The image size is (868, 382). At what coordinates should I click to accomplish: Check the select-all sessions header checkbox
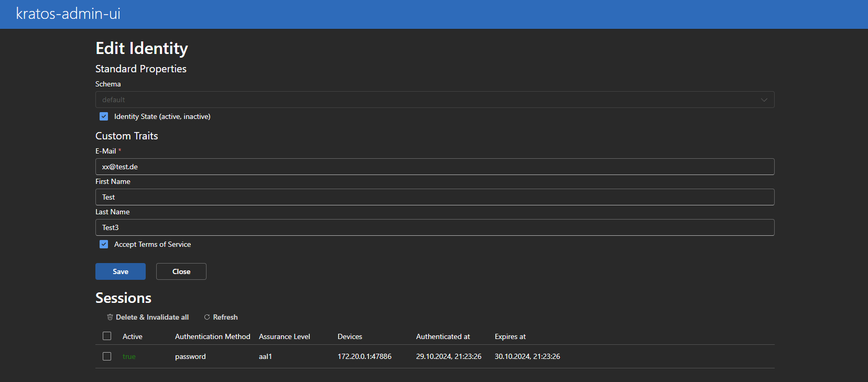coord(107,336)
